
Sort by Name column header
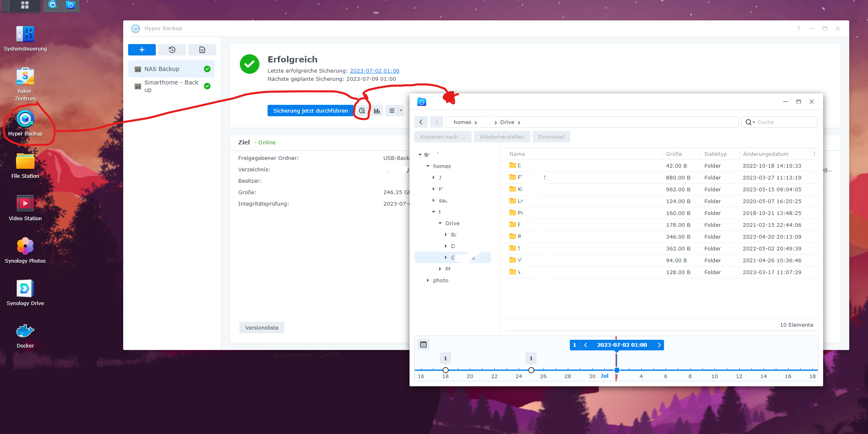point(584,154)
